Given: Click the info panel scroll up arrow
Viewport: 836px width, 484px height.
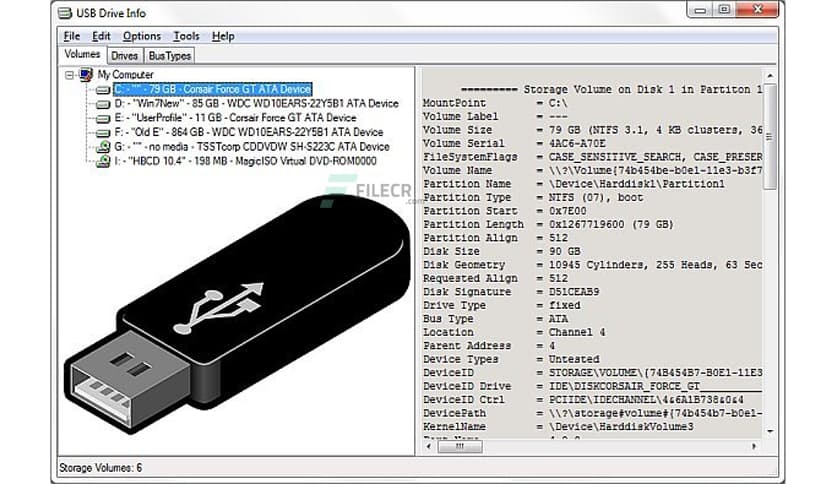Looking at the screenshot, I should 769,76.
